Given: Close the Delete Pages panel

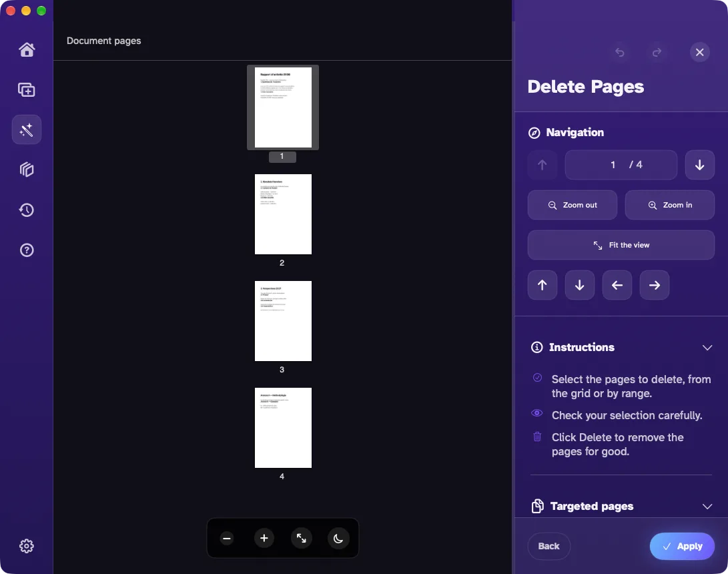Looking at the screenshot, I should point(700,52).
